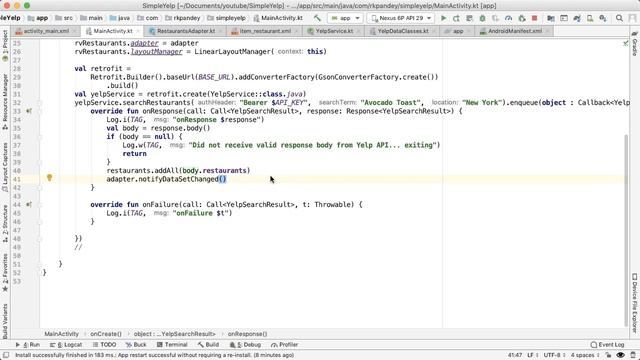Open the Build tool window button
The height and width of the screenshot is (360, 640).
208,344
